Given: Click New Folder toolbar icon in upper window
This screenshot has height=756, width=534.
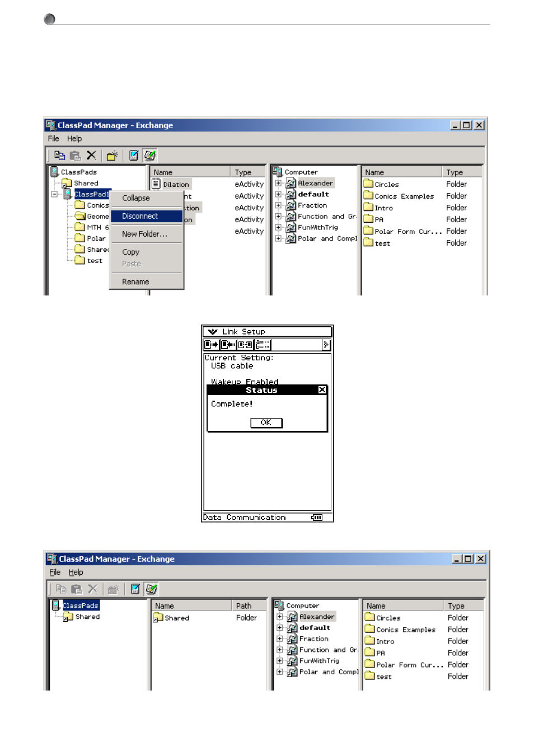Looking at the screenshot, I should [x=113, y=156].
